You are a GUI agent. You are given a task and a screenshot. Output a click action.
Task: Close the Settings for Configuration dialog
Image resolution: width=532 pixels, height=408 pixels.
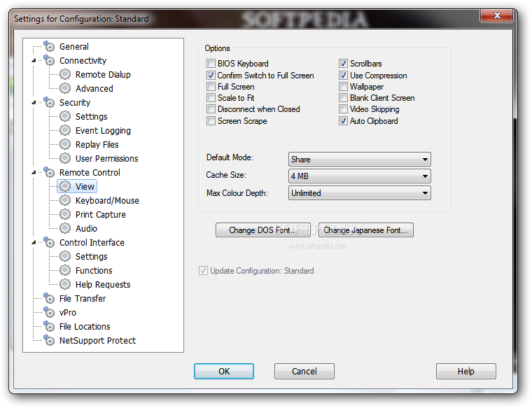pyautogui.click(x=497, y=15)
